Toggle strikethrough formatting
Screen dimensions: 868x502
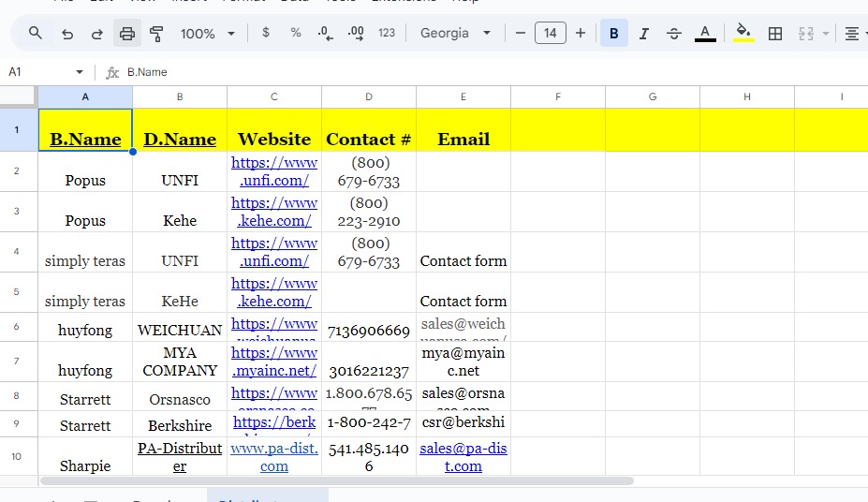(673, 34)
